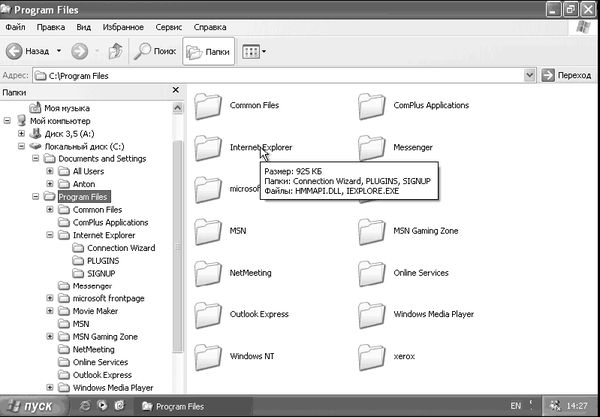Select SIGNUP folder in tree
The image size is (600, 417).
point(94,274)
